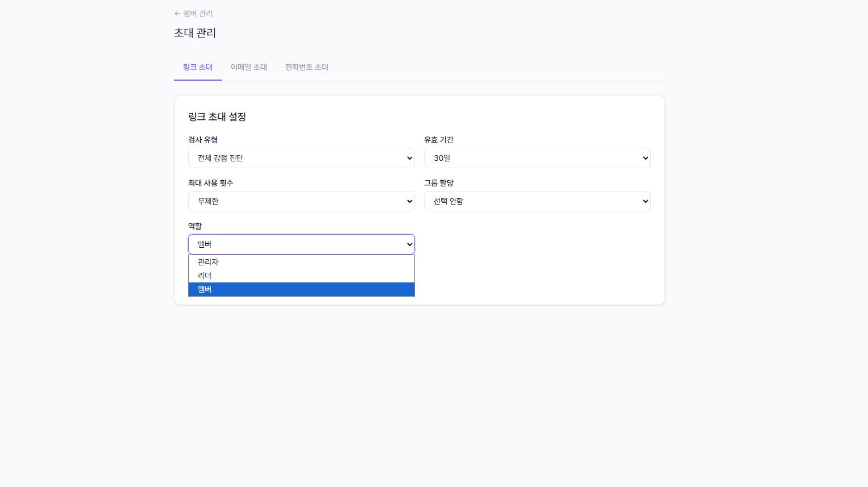Switch to the 전화번호 초대 tab
The height and width of the screenshot is (487, 868).
307,66
